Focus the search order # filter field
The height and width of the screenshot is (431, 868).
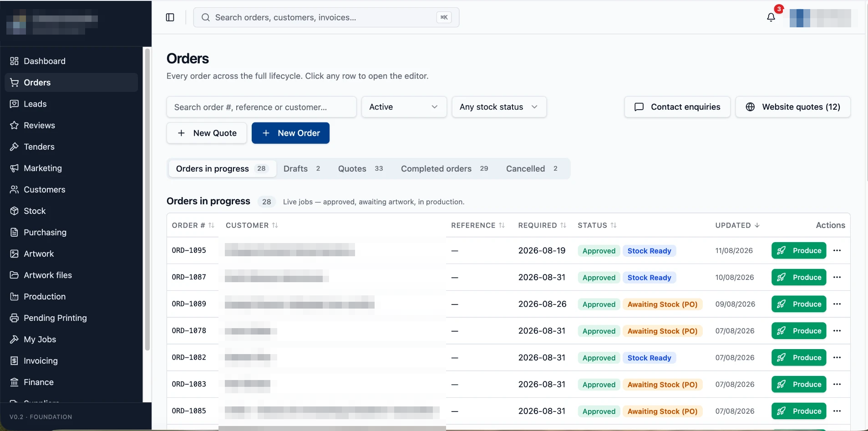(x=261, y=107)
